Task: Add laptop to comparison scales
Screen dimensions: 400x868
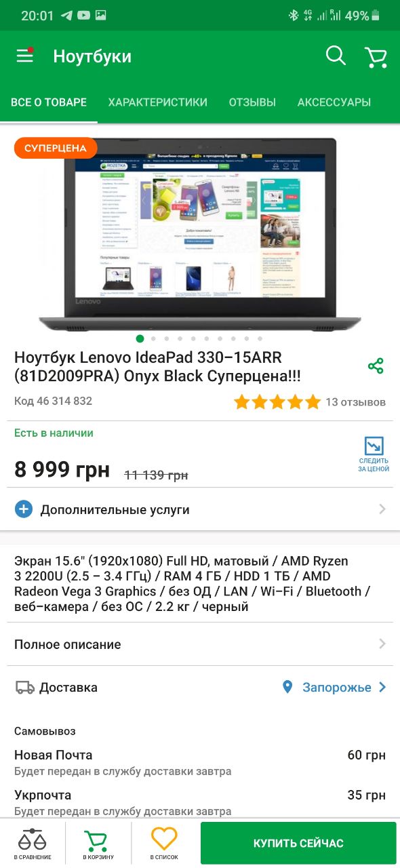Action: coord(32,844)
